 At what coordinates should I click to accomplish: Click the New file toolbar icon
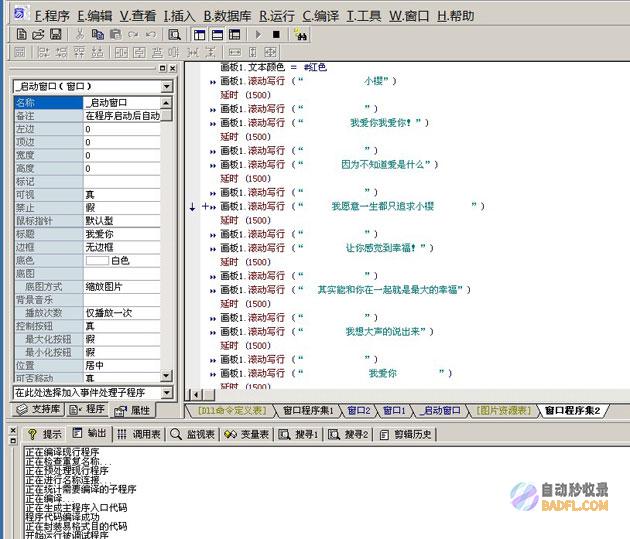coord(21,35)
